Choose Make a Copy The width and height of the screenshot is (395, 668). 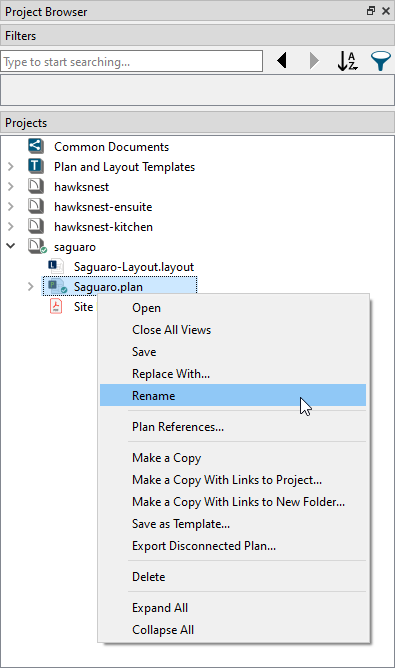(233, 458)
